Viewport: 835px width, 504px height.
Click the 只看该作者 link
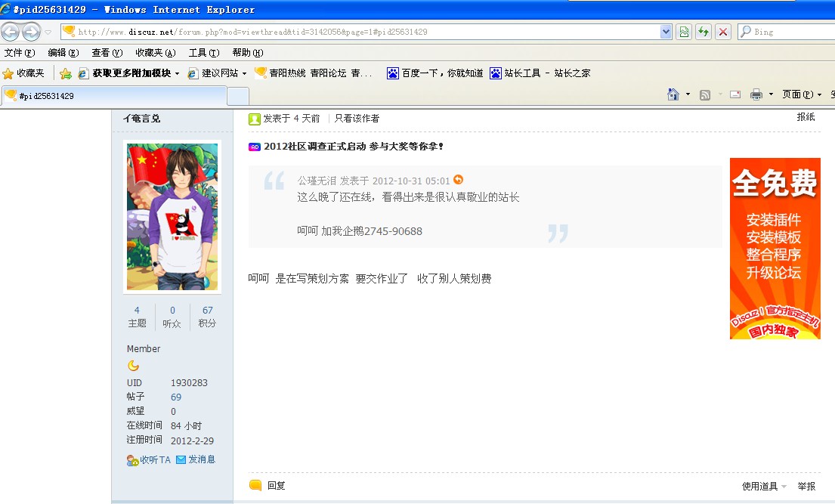click(x=357, y=119)
